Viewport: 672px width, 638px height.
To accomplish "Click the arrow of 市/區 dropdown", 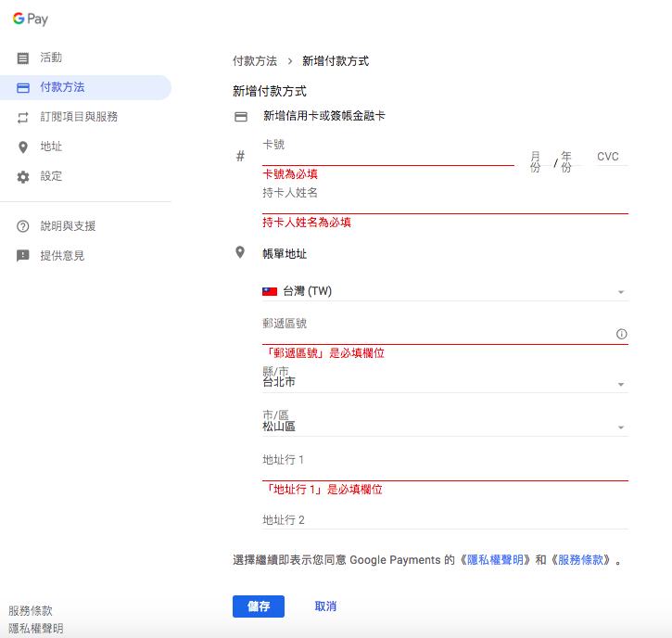I will coord(621,427).
